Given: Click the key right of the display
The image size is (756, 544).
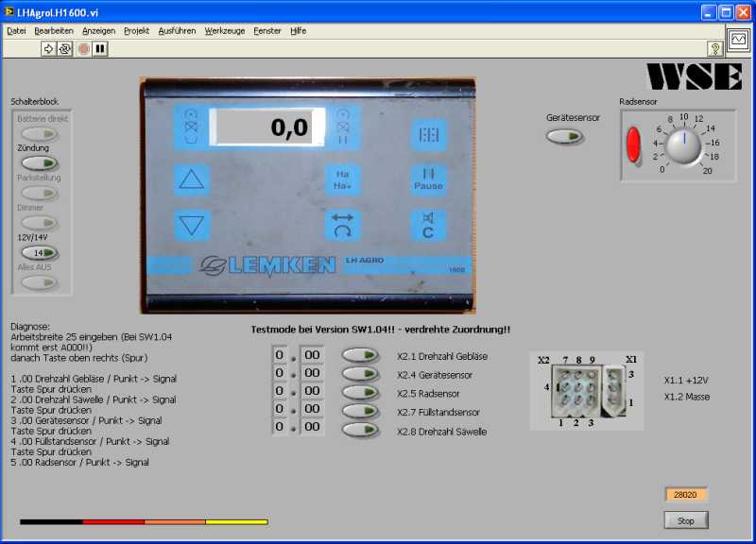Looking at the screenshot, I should 343,127.
